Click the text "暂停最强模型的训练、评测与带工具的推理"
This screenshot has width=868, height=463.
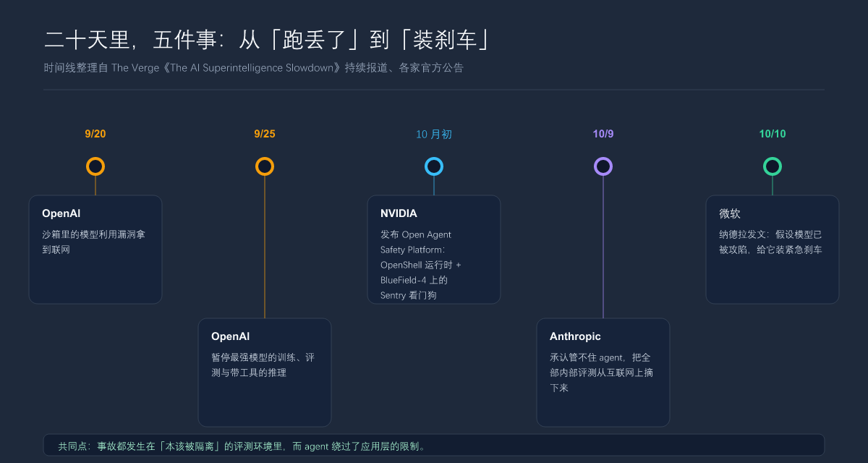tap(263, 365)
